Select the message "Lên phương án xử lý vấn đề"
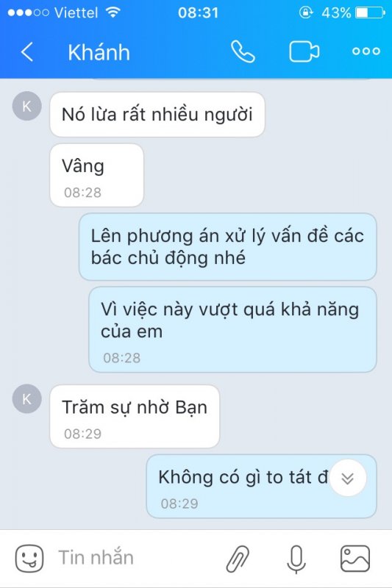Image resolution: width=392 pixels, height=588 pixels. (x=228, y=247)
